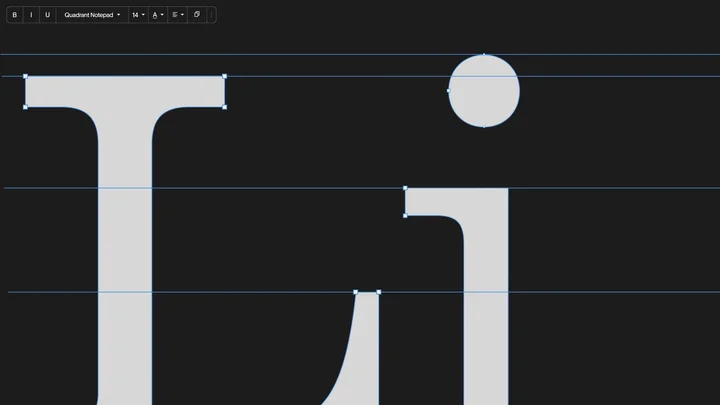Select top-left anchor point of the T crossbar
720x405 pixels.
(x=25, y=76)
